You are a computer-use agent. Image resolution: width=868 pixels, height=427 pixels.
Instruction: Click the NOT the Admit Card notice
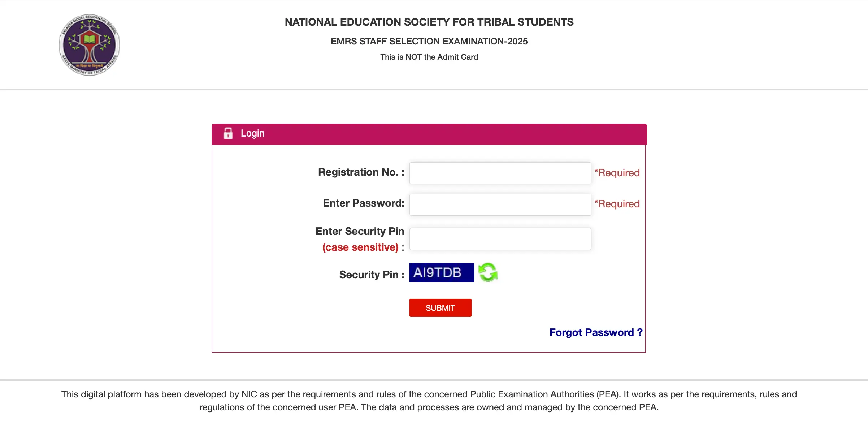point(429,57)
